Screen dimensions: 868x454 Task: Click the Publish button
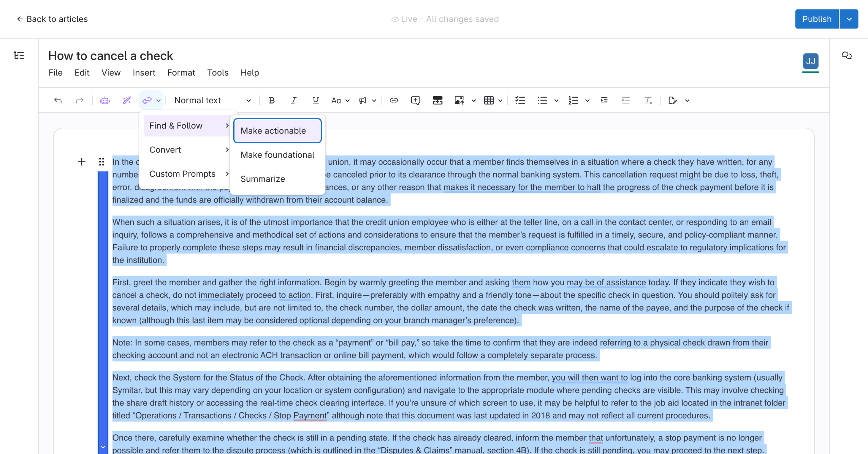click(x=817, y=19)
